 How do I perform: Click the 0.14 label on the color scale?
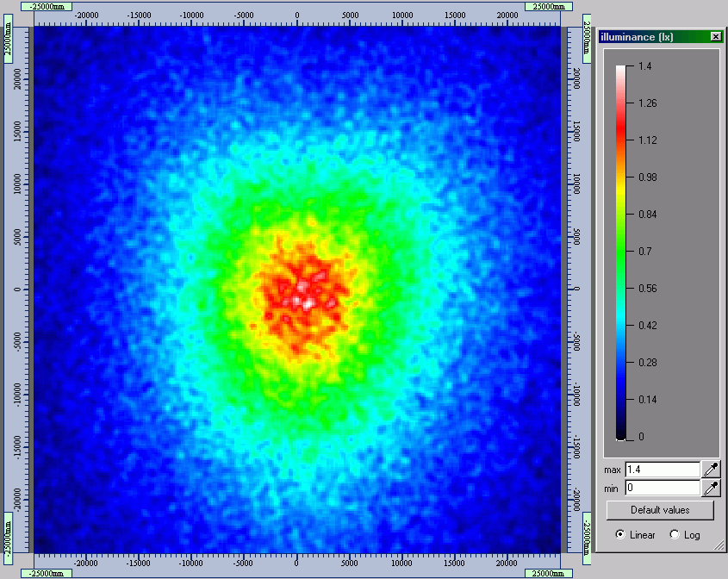pyautogui.click(x=648, y=400)
